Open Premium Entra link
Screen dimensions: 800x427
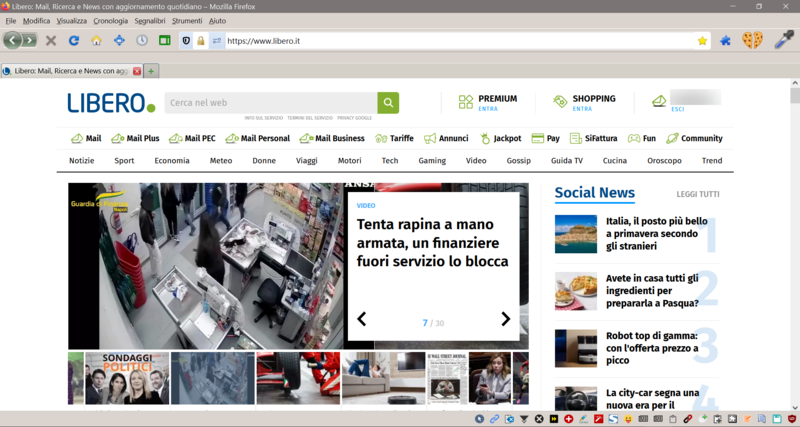pyautogui.click(x=488, y=109)
